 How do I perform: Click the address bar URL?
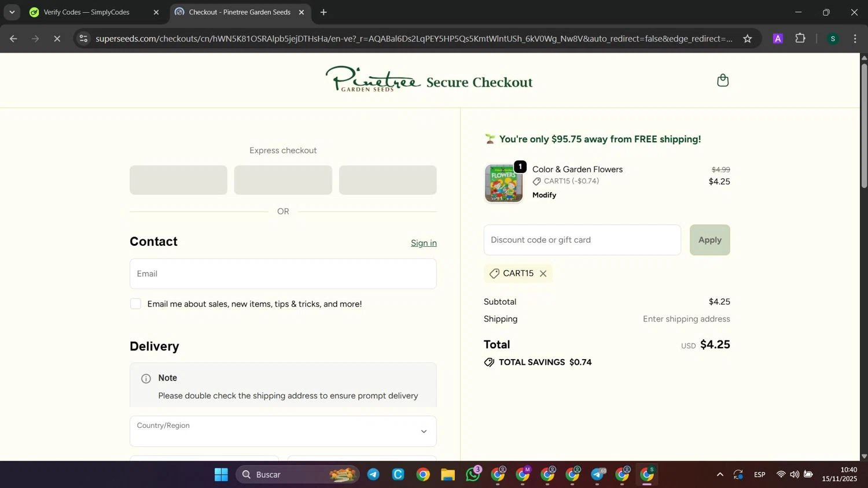pyautogui.click(x=414, y=39)
